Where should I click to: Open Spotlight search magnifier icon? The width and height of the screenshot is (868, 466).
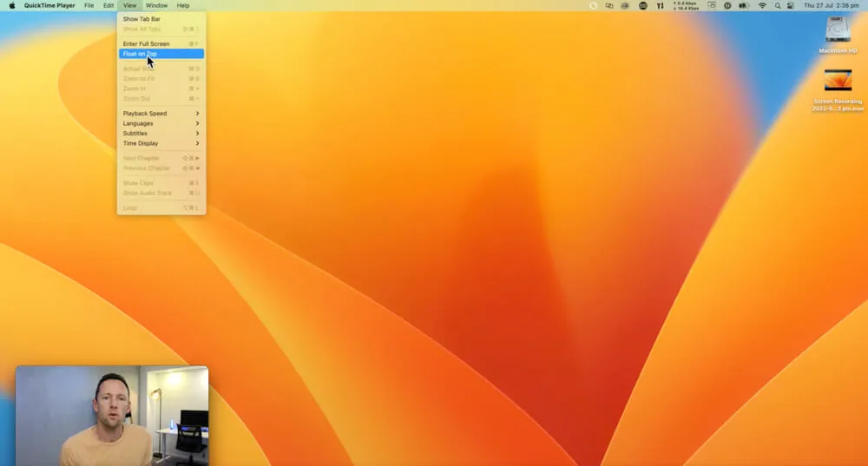tap(778, 5)
